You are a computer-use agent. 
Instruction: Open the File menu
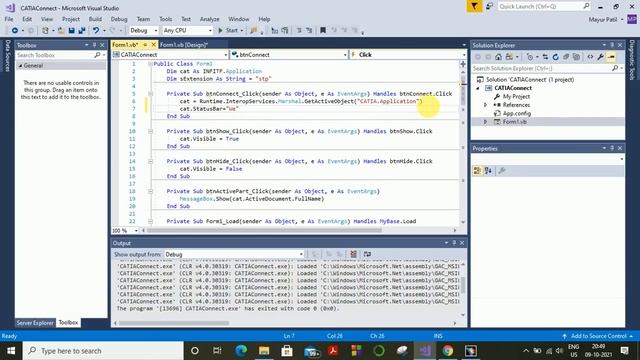click(x=9, y=19)
